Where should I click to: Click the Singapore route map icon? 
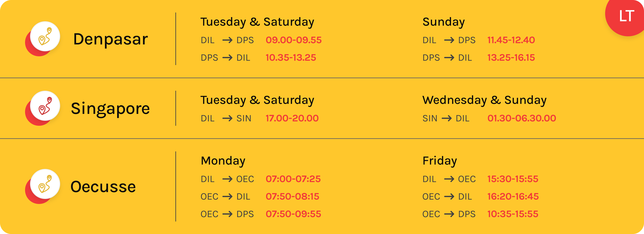(45, 106)
